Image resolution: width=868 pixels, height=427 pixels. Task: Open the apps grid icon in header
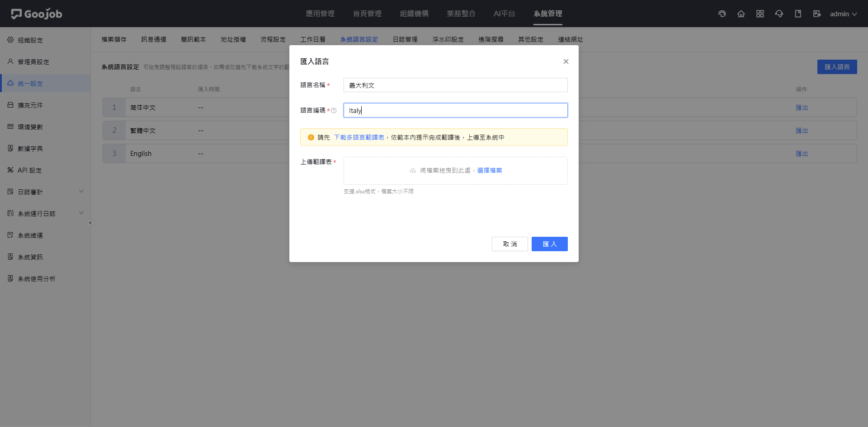pyautogui.click(x=760, y=14)
